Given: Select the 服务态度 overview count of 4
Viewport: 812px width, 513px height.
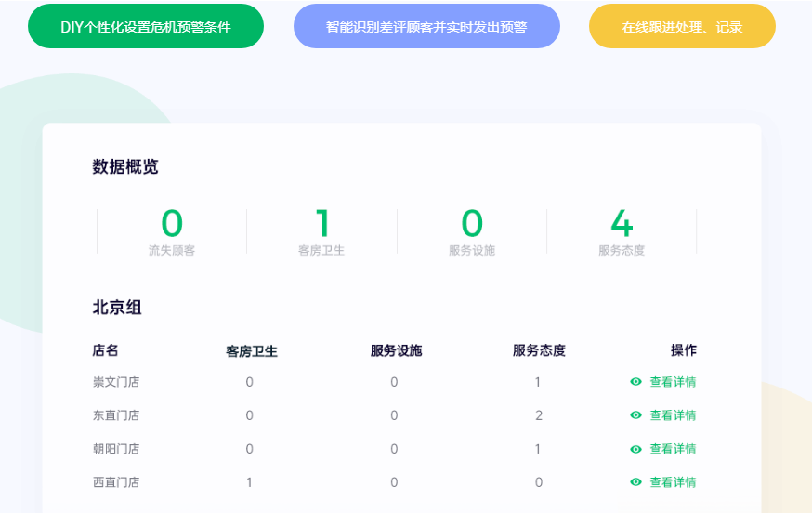Looking at the screenshot, I should coord(622,223).
